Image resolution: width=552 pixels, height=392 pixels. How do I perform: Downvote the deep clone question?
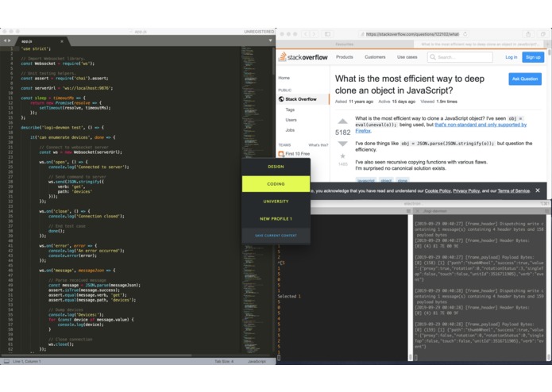[x=342, y=144]
